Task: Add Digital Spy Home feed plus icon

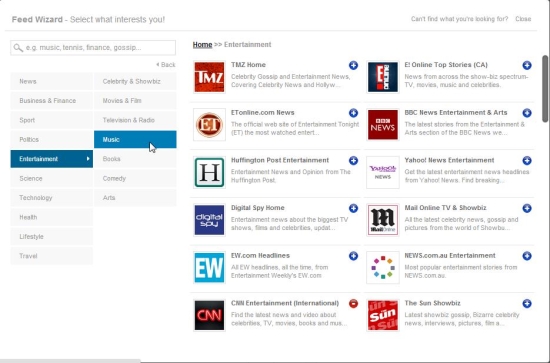Action: [353, 208]
